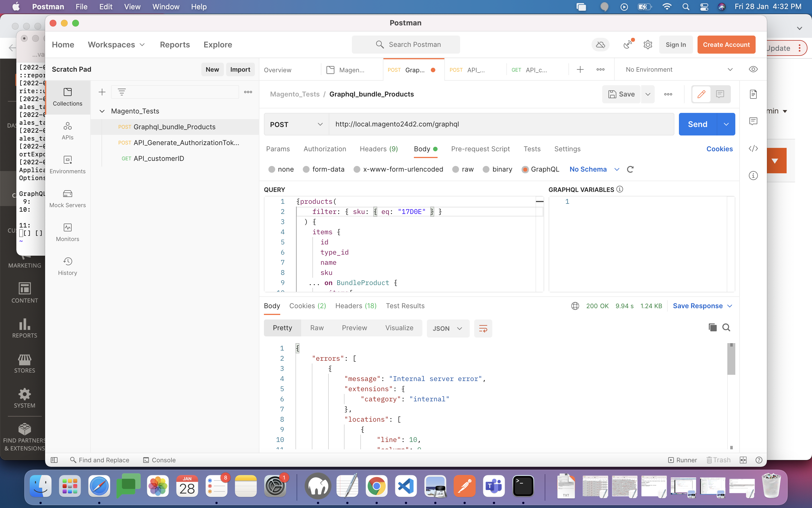This screenshot has width=812, height=508.
Task: Switch to the Authorization tab
Action: (325, 149)
